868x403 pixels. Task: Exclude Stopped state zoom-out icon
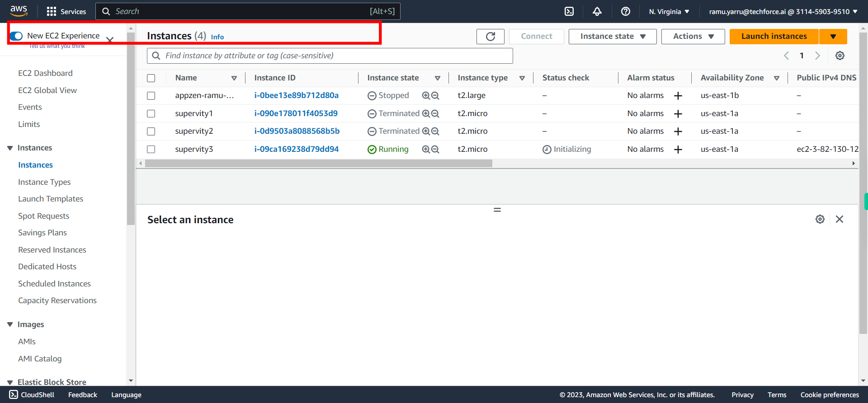435,96
